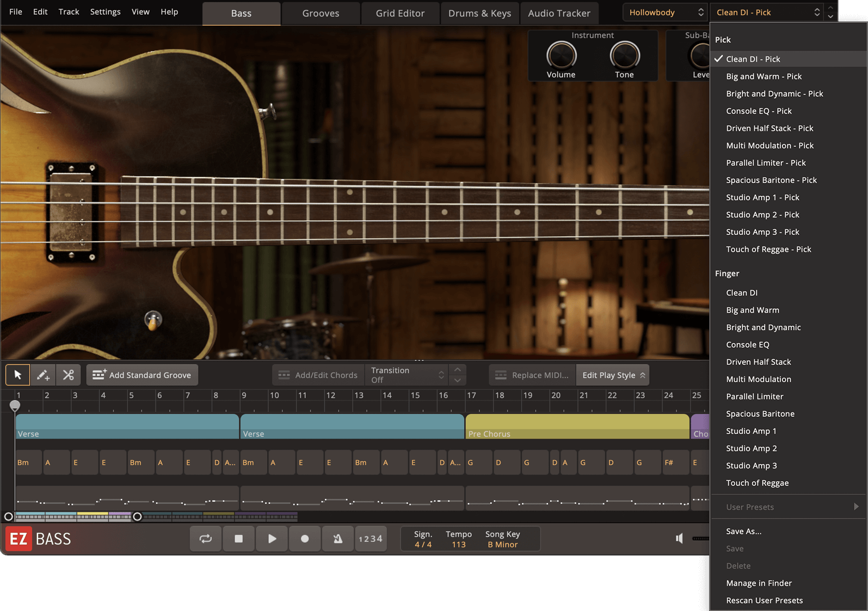Click the timeline overview left handle
Image resolution: width=868 pixels, height=611 pixels.
(x=8, y=516)
